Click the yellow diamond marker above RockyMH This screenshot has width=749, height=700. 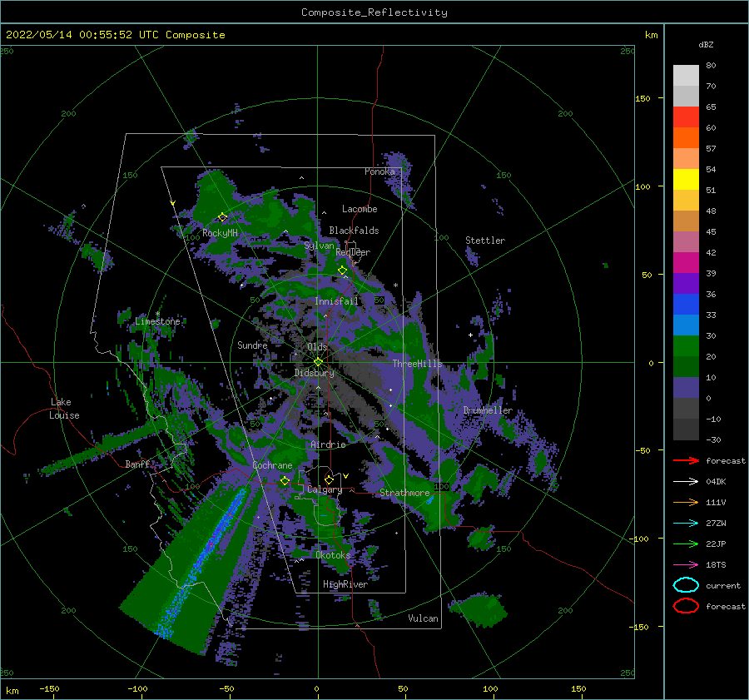click(x=222, y=217)
